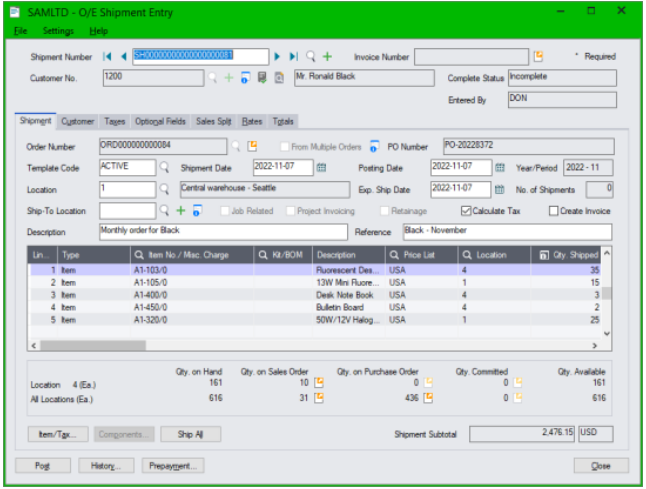Open the Settings menu

point(58,31)
